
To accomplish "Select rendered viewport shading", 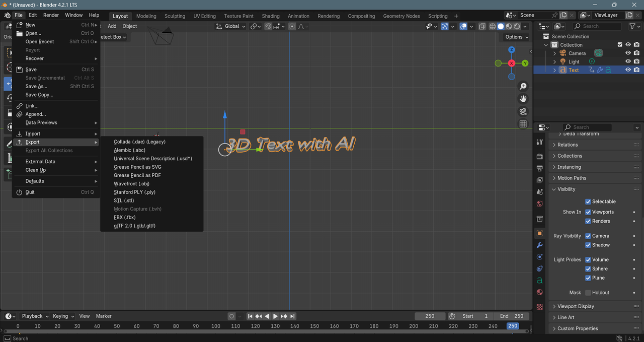I will tap(517, 26).
